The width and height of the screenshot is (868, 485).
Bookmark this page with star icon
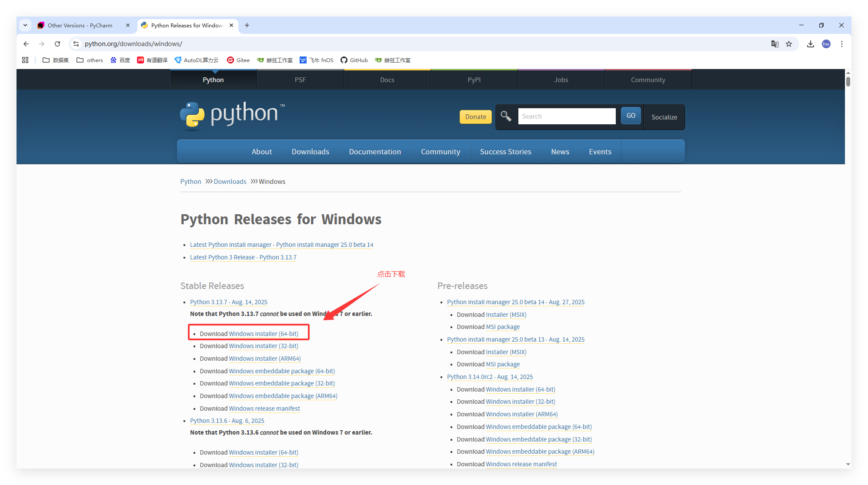point(789,44)
